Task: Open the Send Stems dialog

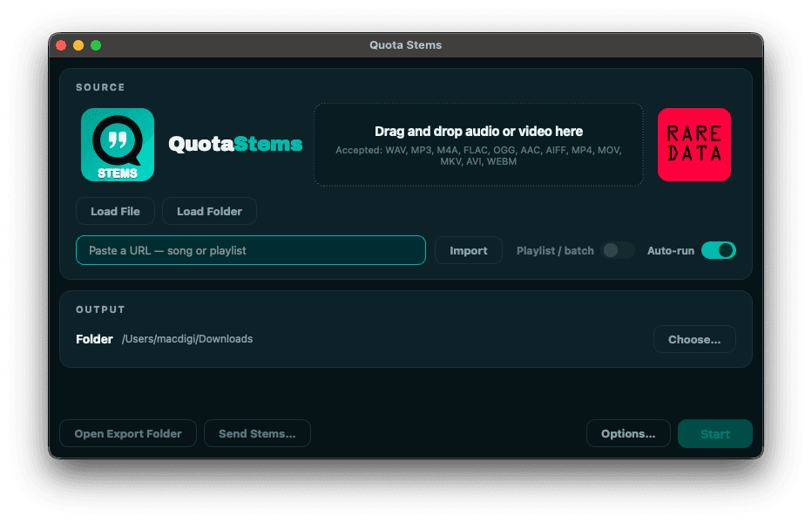Action: 257,434
